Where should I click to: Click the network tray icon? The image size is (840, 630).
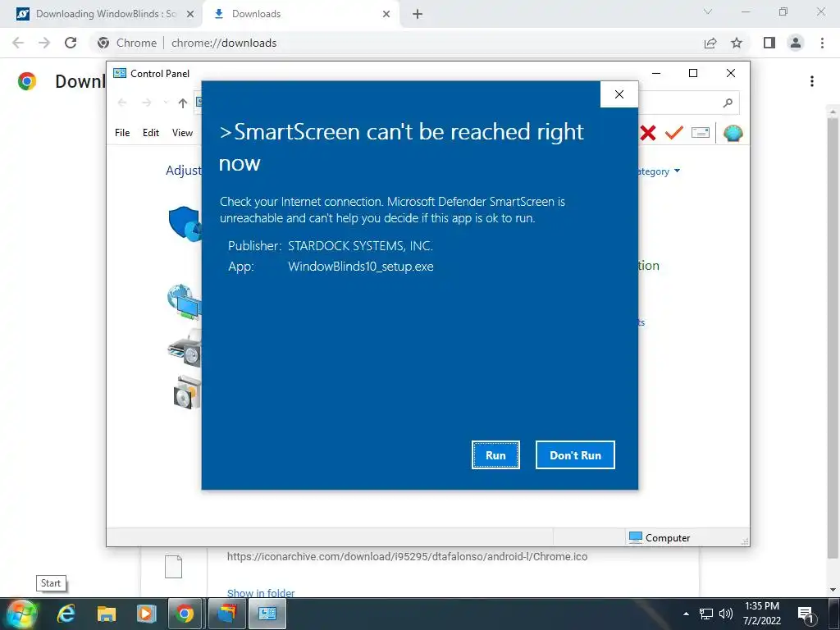click(706, 614)
